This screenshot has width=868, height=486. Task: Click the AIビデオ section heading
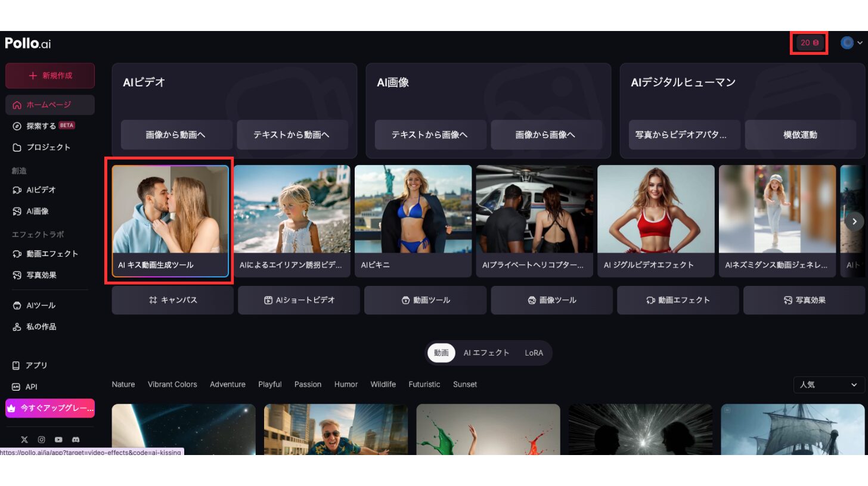tap(144, 82)
